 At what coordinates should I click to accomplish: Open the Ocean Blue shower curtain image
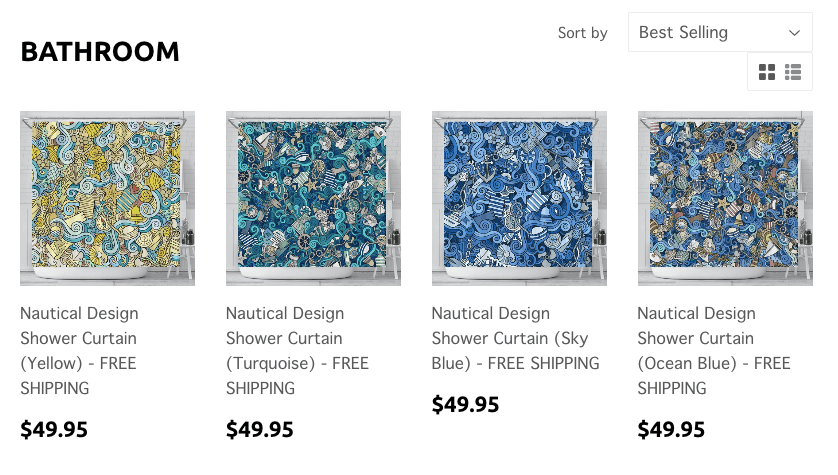point(725,198)
